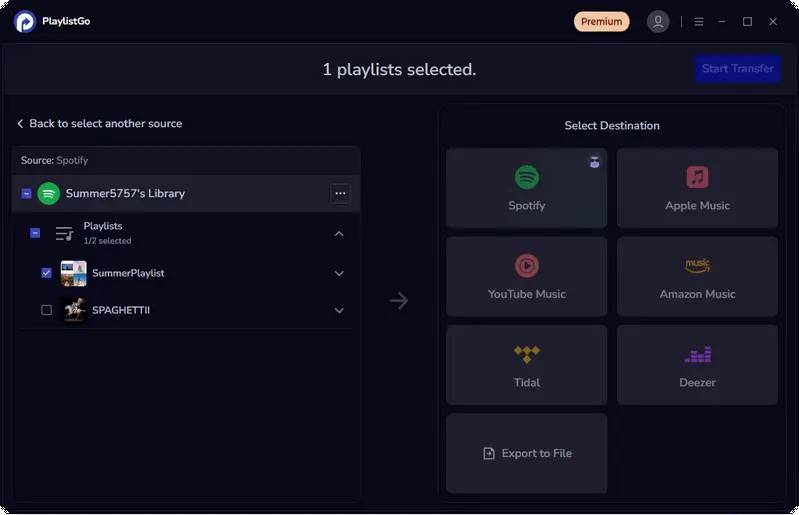This screenshot has height=515, width=799.
Task: Click the SummerPlaylist name text
Action: point(128,274)
